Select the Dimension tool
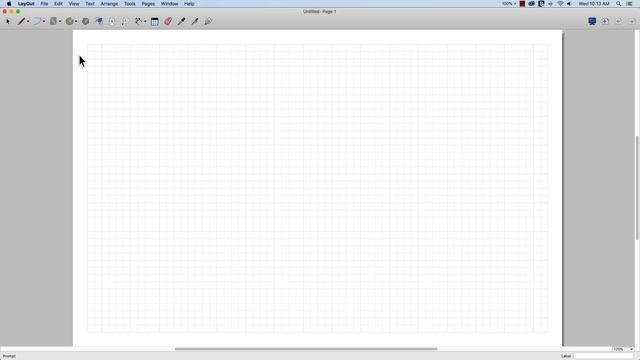Viewport: 640px width, 360px height. coord(138,21)
